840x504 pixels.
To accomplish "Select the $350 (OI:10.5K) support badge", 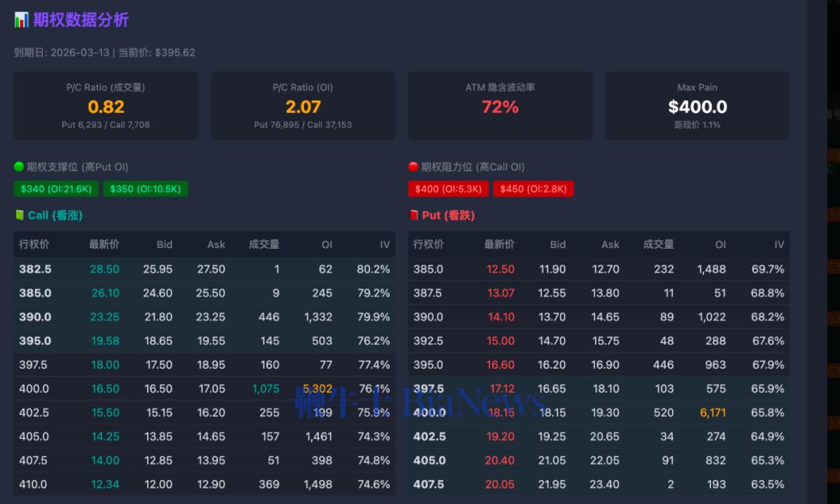I will pos(145,189).
